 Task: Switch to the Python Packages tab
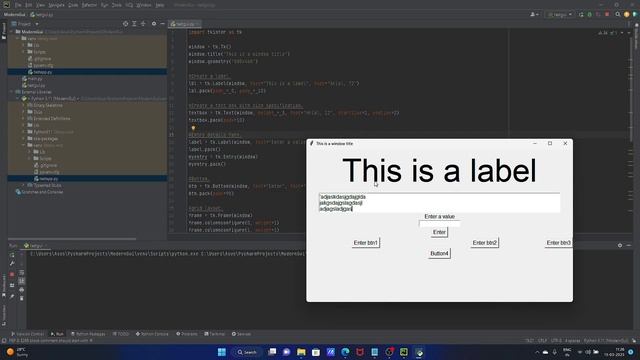coord(88,334)
